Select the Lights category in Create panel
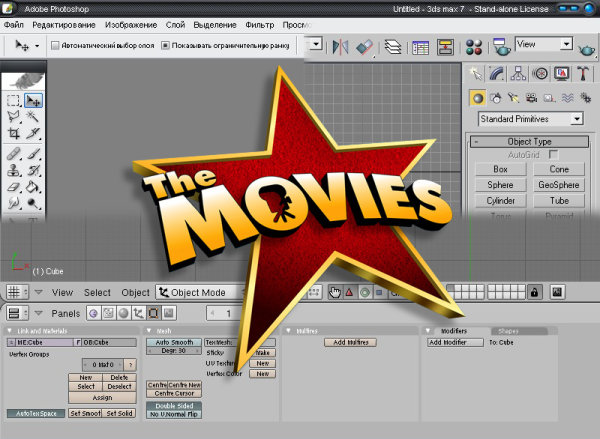This screenshot has height=439, width=600. pyautogui.click(x=513, y=98)
